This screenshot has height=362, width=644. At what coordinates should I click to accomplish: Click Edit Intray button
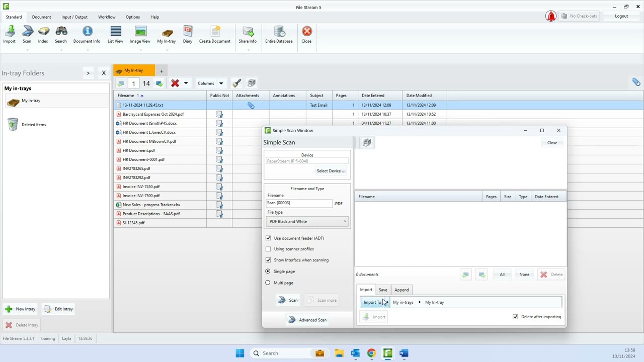click(59, 309)
